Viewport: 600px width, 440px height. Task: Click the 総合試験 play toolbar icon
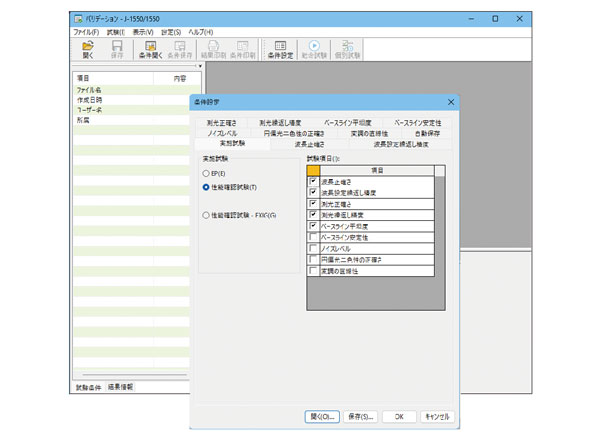[314, 50]
